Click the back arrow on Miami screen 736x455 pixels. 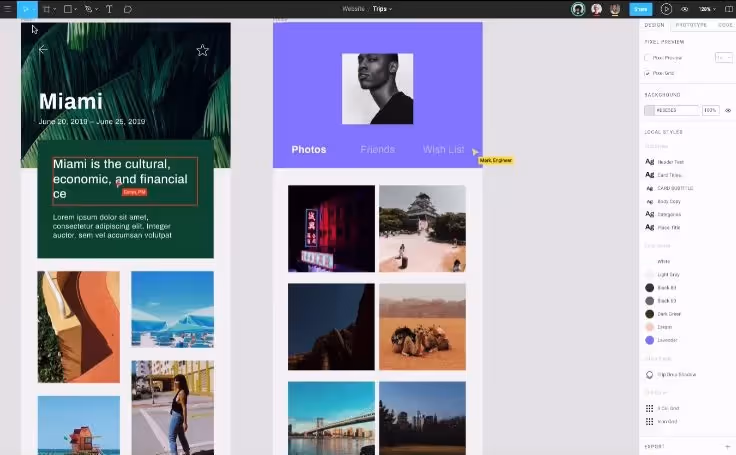coord(43,49)
